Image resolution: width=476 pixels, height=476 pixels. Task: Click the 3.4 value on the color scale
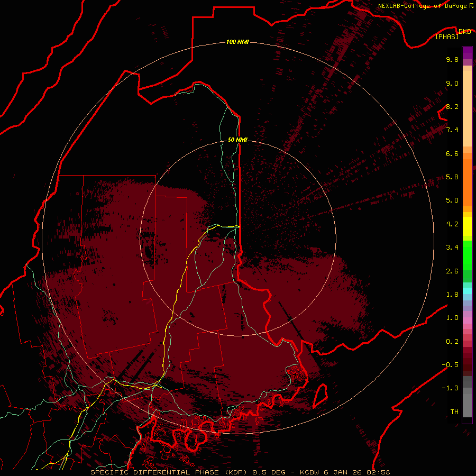pos(452,248)
